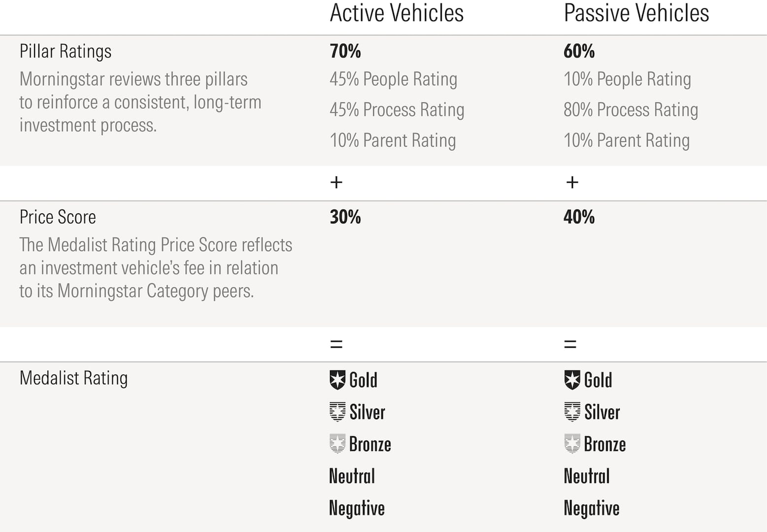Image resolution: width=767 pixels, height=532 pixels.
Task: Click the bold 40% Passive price score
Action: (x=579, y=217)
